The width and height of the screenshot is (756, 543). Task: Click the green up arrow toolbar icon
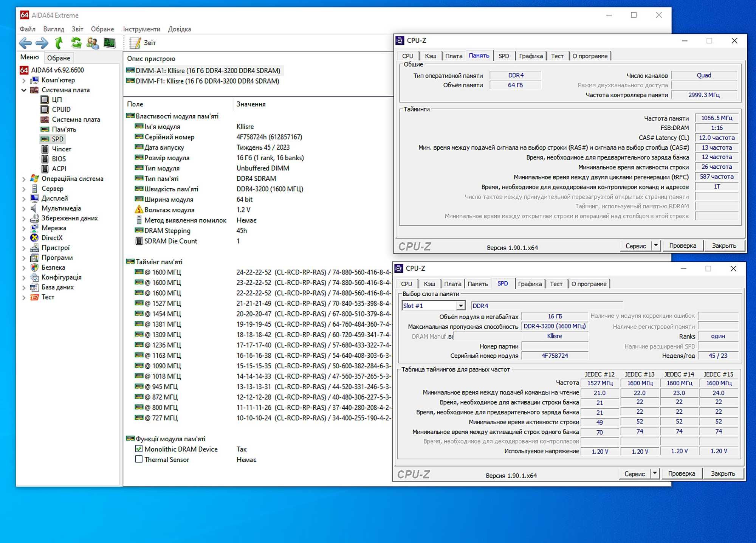pyautogui.click(x=59, y=43)
